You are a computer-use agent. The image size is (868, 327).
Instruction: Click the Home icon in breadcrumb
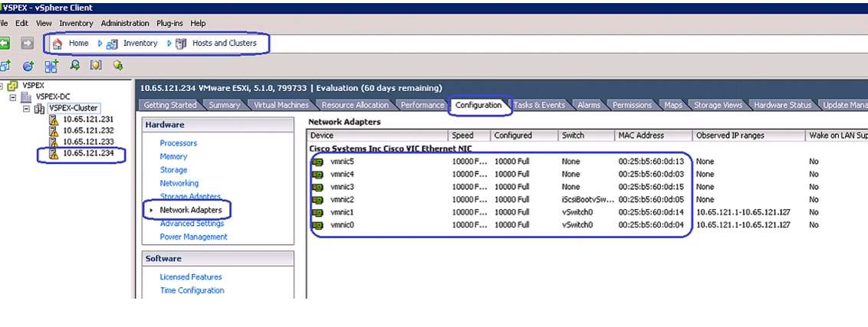pos(57,44)
